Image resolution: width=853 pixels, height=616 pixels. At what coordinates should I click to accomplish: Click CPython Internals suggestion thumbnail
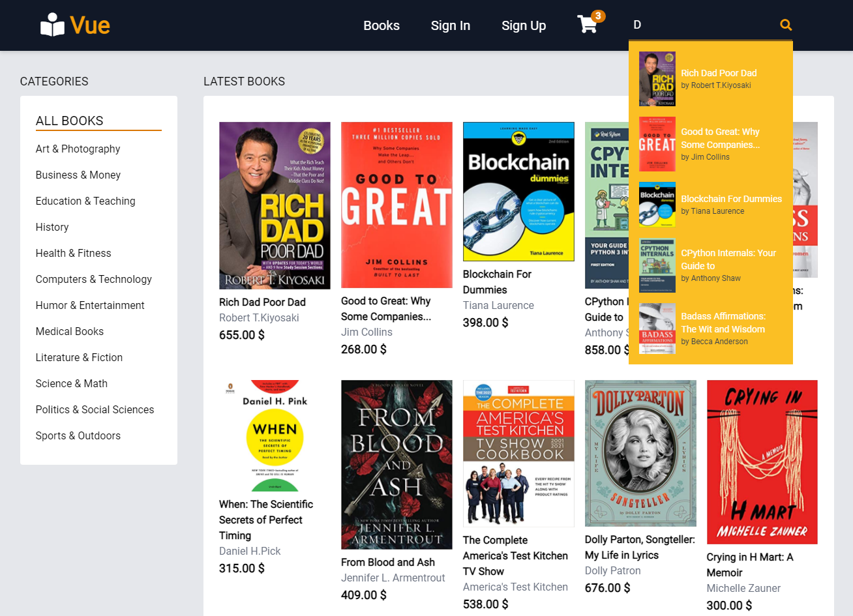coord(657,265)
